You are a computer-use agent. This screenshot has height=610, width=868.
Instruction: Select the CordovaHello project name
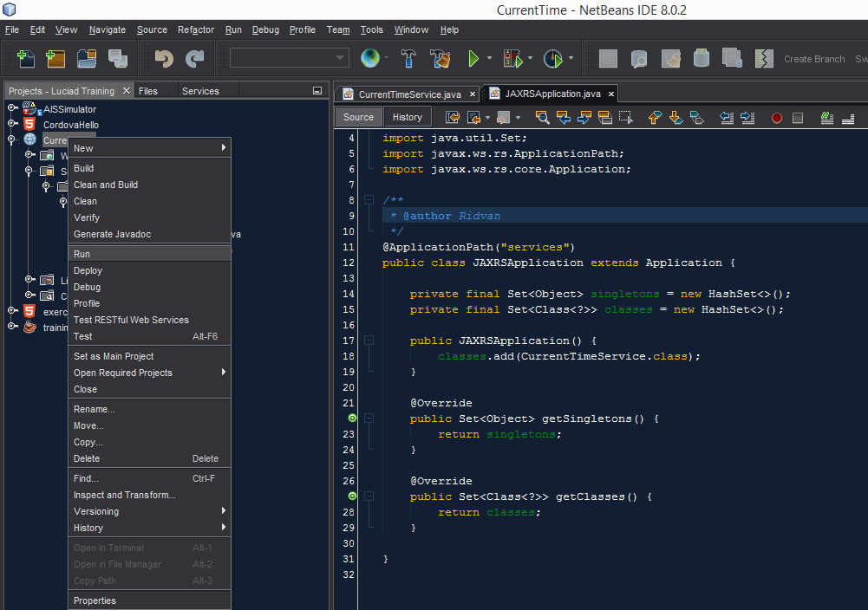71,125
